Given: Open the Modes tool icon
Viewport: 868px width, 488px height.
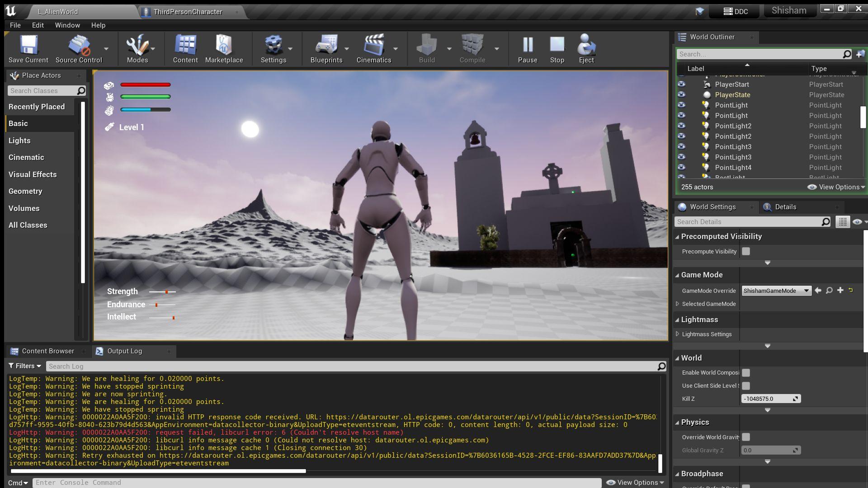Looking at the screenshot, I should coord(137,46).
